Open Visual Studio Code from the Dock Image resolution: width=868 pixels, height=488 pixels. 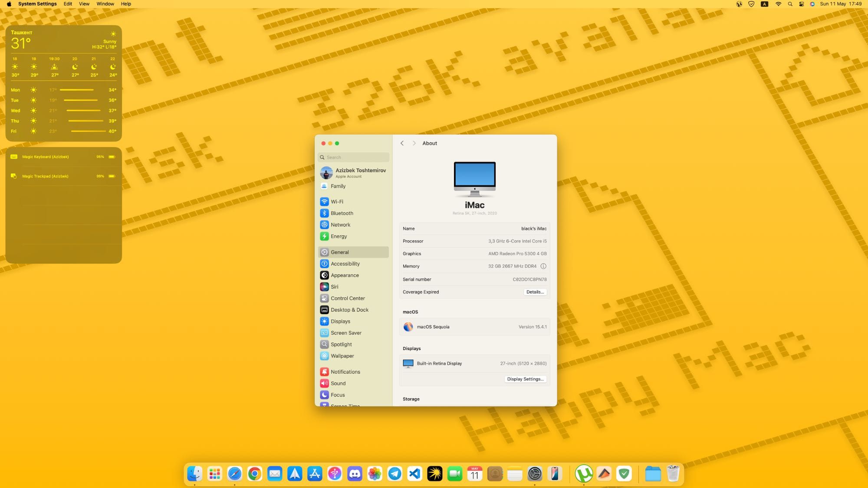(x=415, y=474)
